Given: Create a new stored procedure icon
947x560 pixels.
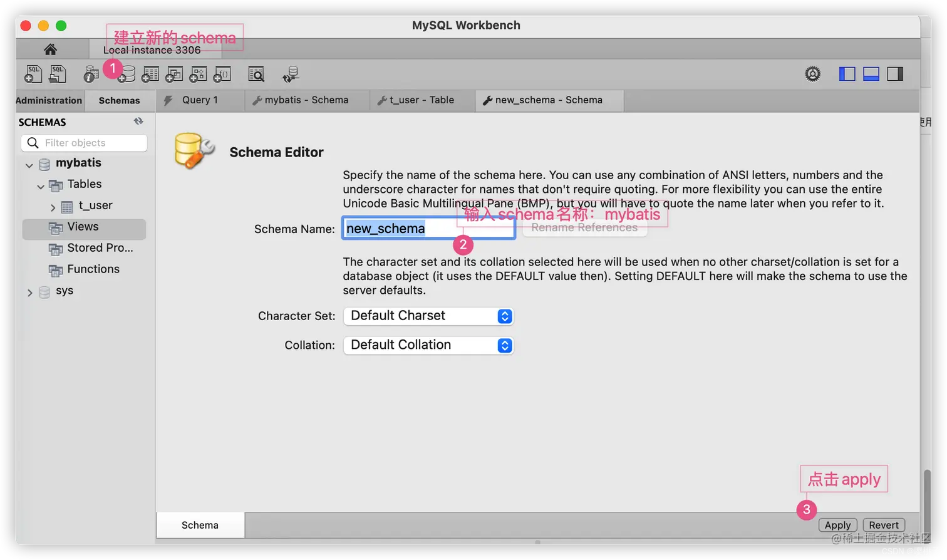Looking at the screenshot, I should coord(198,75).
